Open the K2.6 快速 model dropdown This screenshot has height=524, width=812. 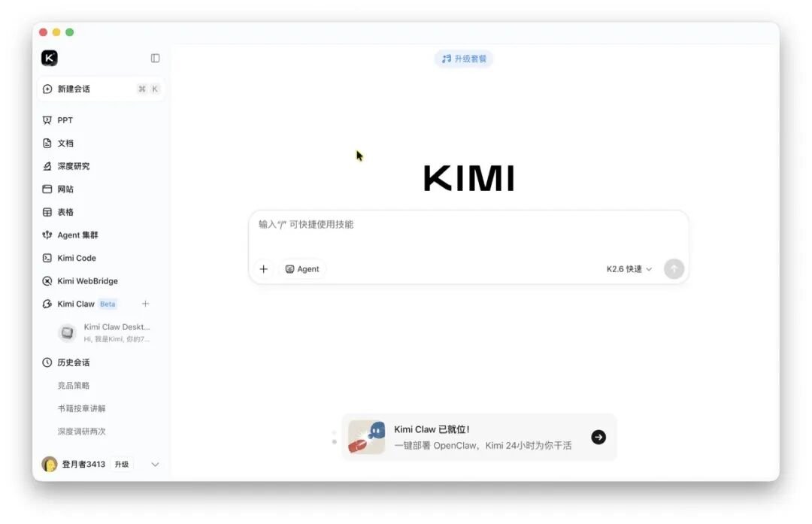(629, 268)
